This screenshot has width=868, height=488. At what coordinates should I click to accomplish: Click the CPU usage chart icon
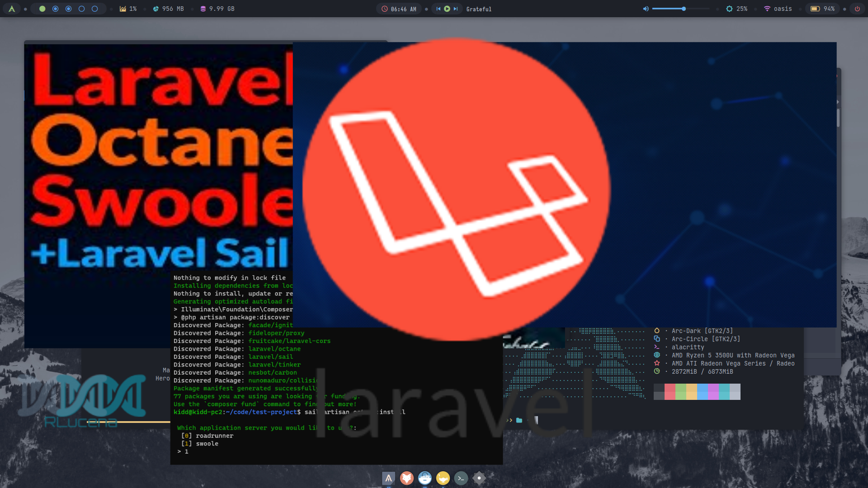123,9
